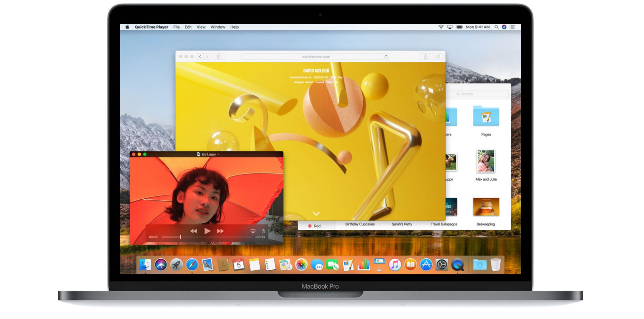Go forward in the Safari window
This screenshot has height=319, width=644.
click(207, 57)
